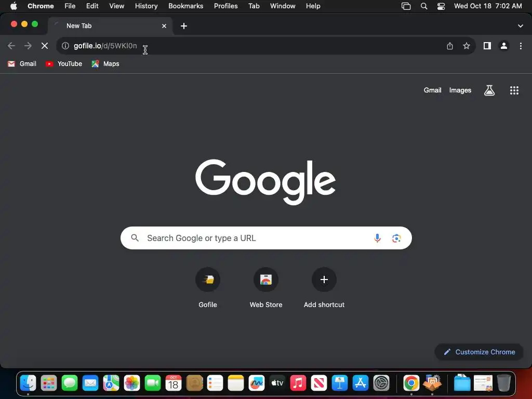
Task: Open the Window menu
Action: click(283, 6)
